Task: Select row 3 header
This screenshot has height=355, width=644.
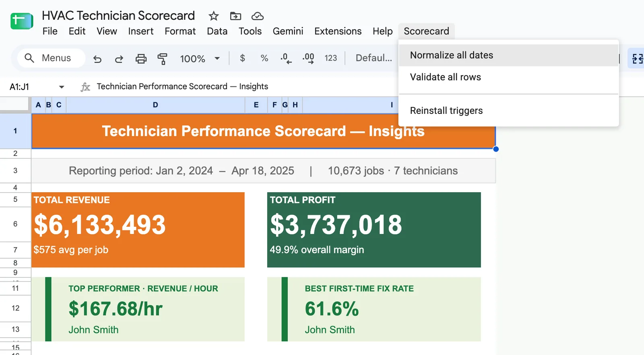Action: 15,170
